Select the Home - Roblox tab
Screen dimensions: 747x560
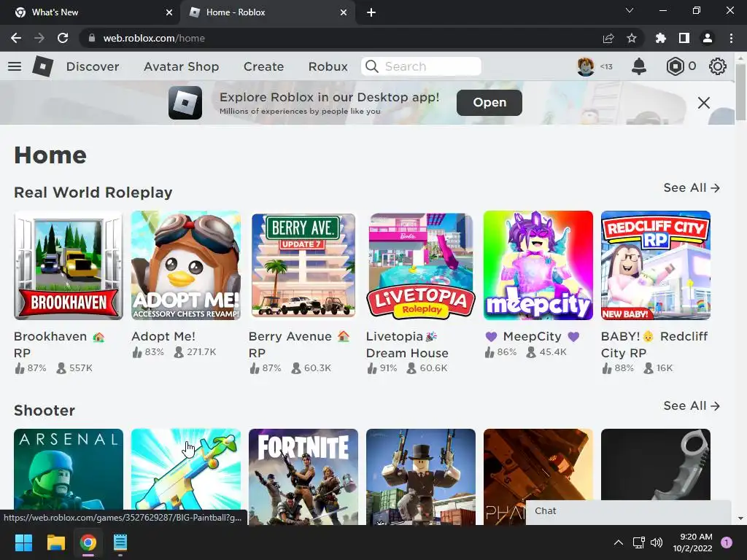[x=268, y=12]
